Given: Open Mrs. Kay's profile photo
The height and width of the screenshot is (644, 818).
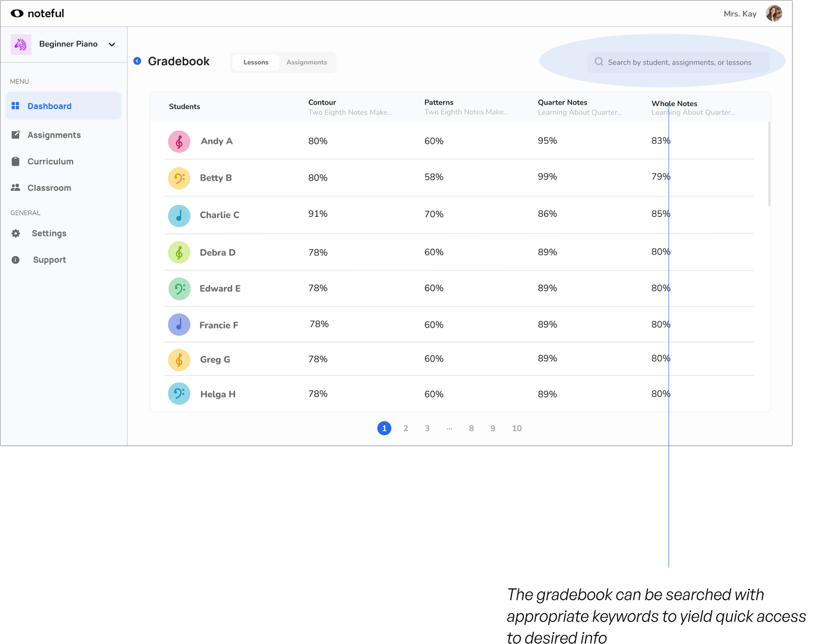Looking at the screenshot, I should [x=774, y=13].
